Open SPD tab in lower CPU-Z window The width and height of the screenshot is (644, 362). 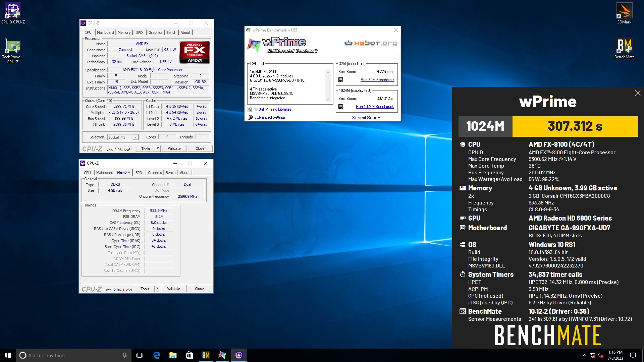[139, 173]
